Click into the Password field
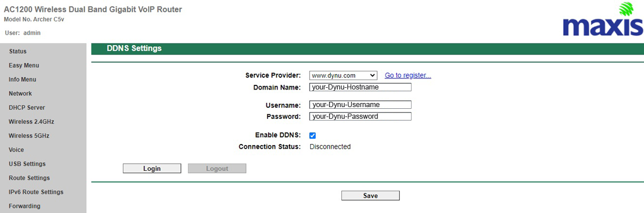644x213 pixels. click(360, 116)
